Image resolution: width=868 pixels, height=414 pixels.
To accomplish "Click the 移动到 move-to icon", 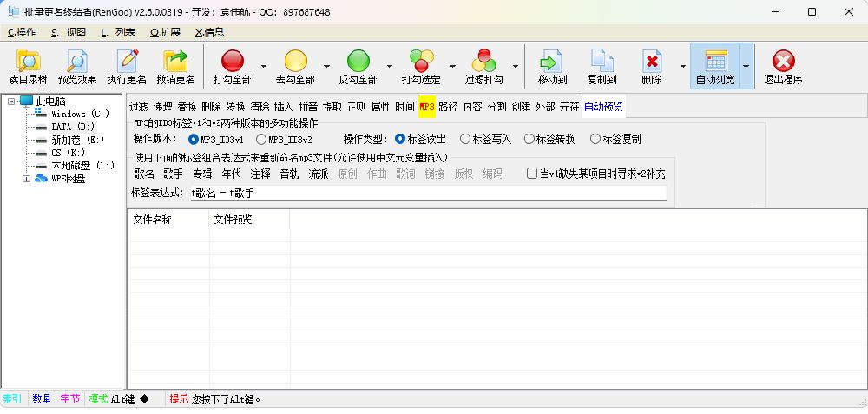I will pos(552,61).
